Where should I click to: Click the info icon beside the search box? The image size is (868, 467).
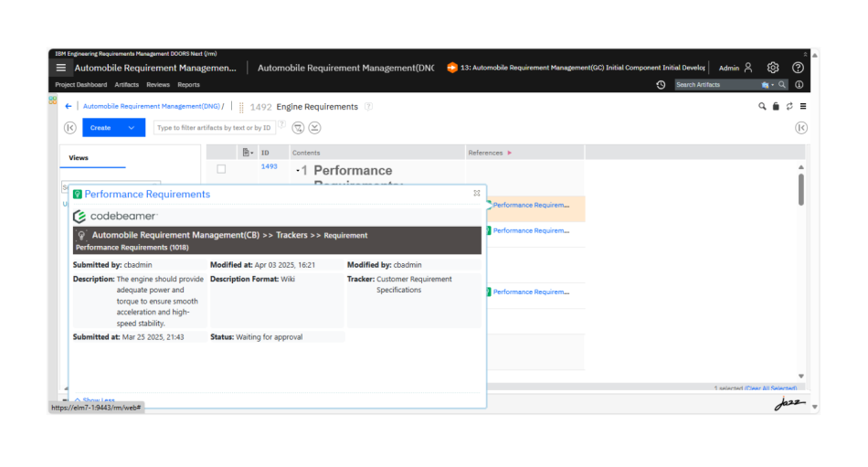[x=799, y=85]
